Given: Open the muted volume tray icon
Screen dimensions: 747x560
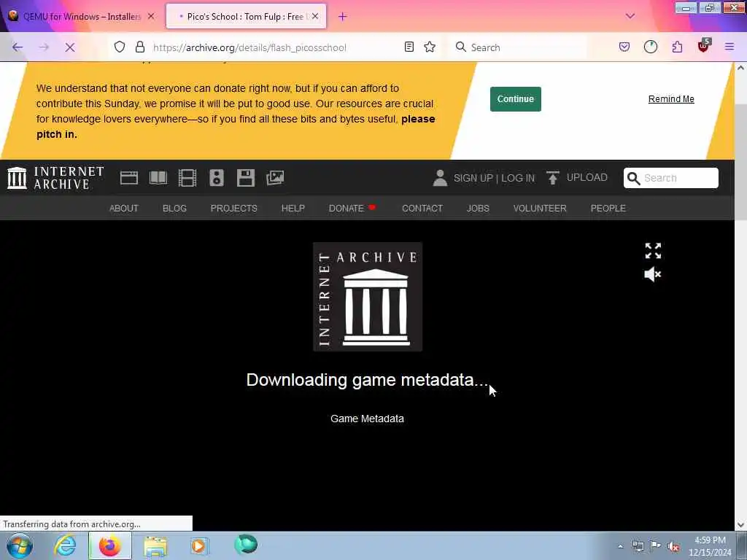Looking at the screenshot, I should coord(673,546).
